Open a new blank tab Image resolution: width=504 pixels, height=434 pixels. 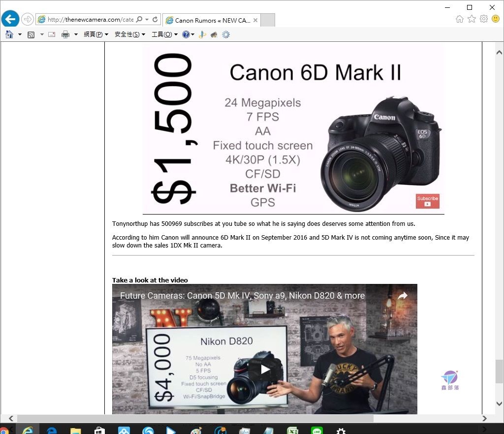coord(267,20)
